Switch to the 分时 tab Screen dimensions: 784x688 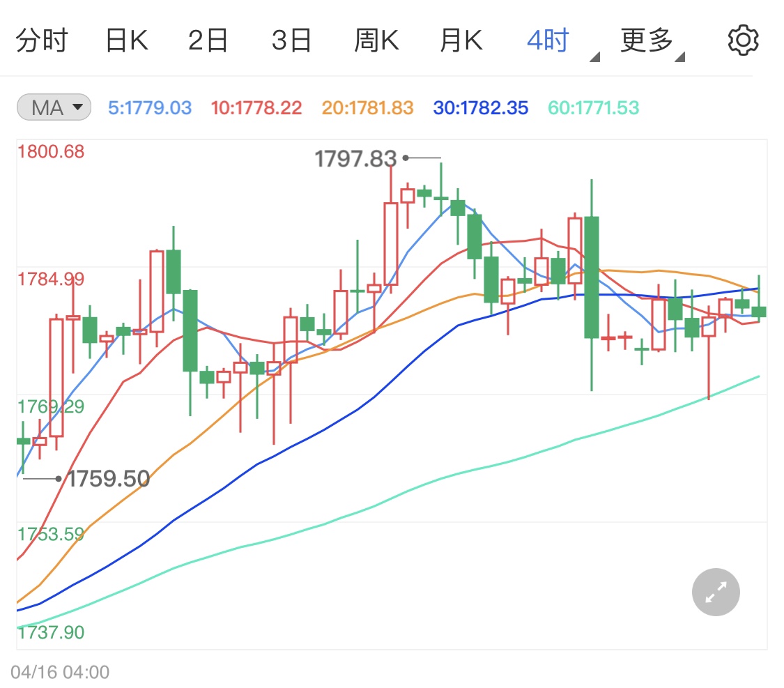42,40
